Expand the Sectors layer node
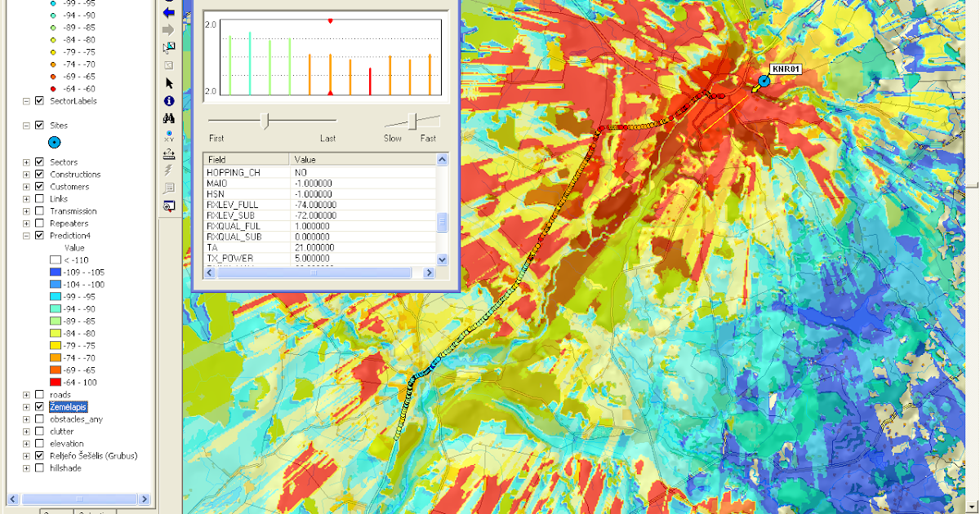Screen dimensions: 980x514 click(x=26, y=162)
